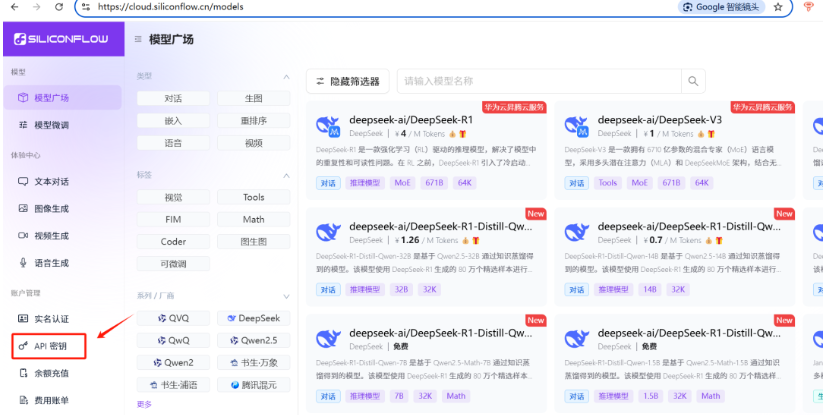Toggle the FIM tag filter
This screenshot has width=824, height=415.
[x=173, y=220]
